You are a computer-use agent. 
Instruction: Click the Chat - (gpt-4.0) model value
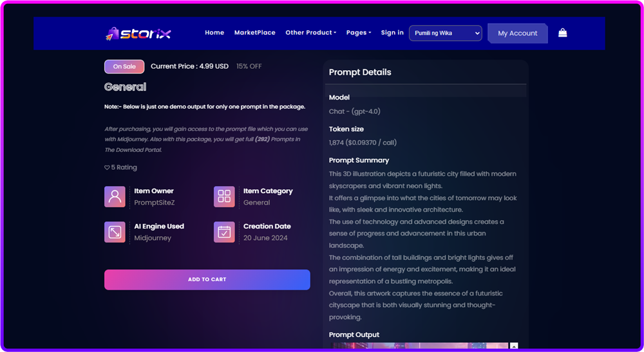(x=354, y=111)
